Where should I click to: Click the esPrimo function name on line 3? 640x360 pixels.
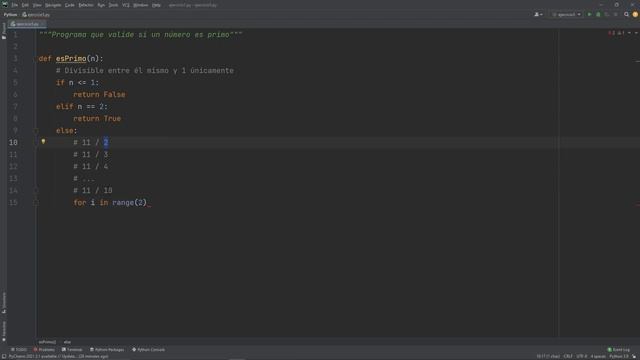71,59
